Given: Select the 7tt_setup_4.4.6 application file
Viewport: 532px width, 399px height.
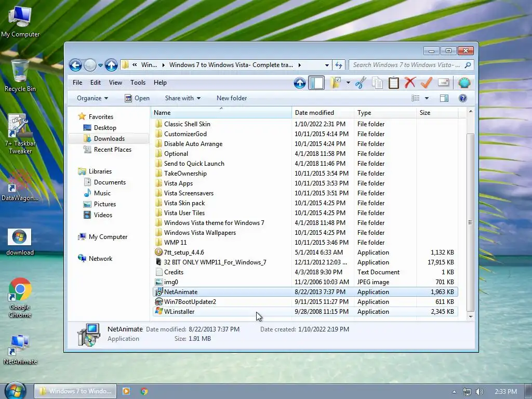Looking at the screenshot, I should [x=184, y=252].
